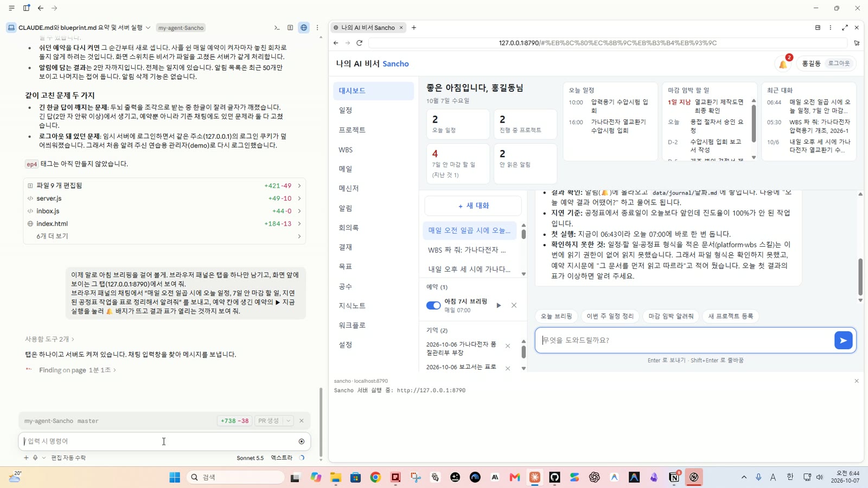868x488 pixels.
Task: Add a new browser tab with plus
Action: 414,28
